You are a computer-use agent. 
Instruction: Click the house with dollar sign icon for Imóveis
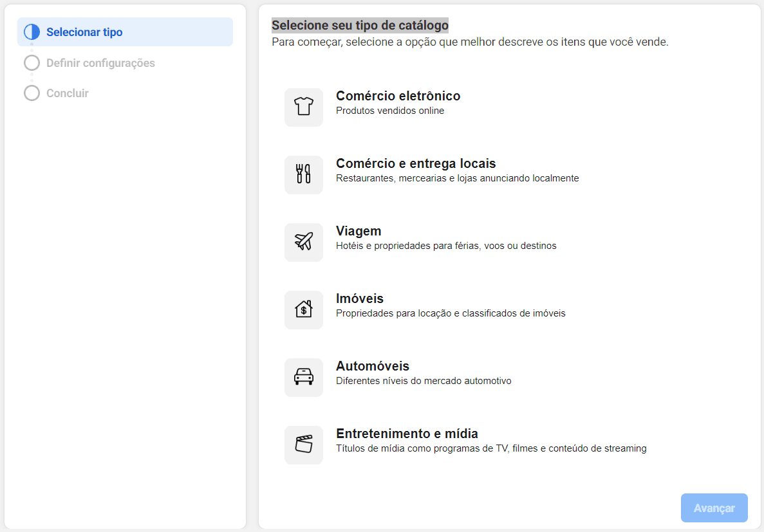[x=303, y=309]
